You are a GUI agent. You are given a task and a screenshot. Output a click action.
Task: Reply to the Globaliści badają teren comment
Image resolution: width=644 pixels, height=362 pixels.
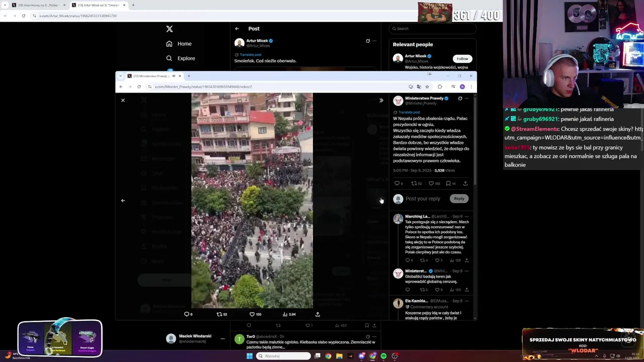pyautogui.click(x=408, y=290)
